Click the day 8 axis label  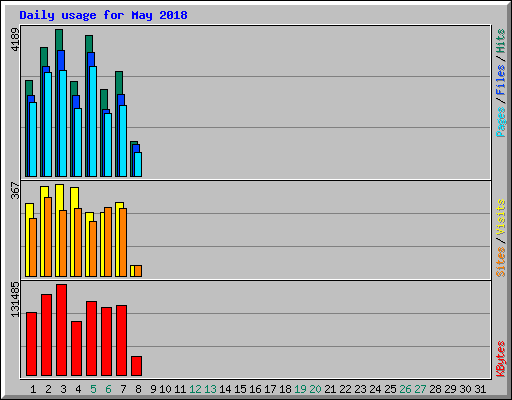coord(138,389)
